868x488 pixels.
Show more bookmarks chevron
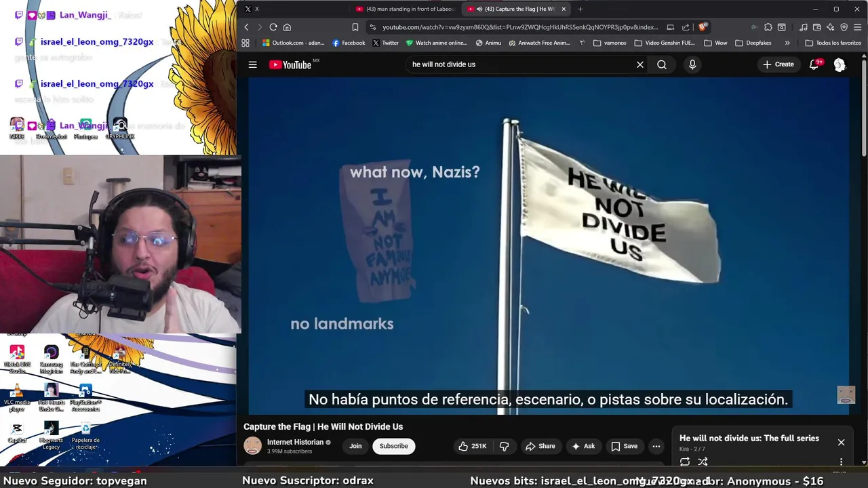[x=787, y=43]
